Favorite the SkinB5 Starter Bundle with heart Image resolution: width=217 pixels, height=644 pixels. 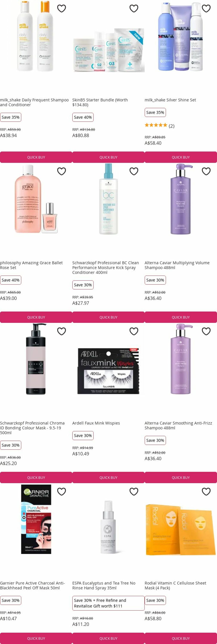point(134,9)
